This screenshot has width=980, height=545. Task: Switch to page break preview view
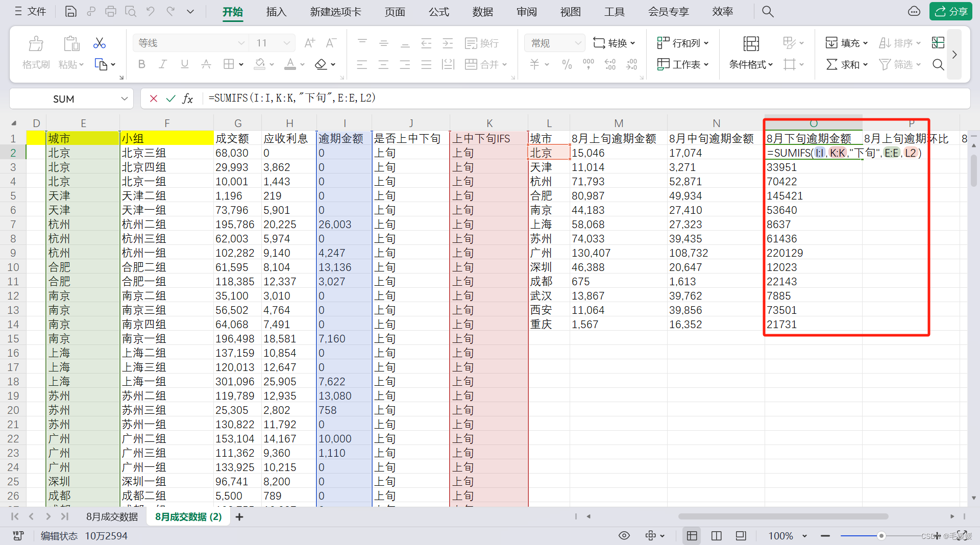coord(717,535)
